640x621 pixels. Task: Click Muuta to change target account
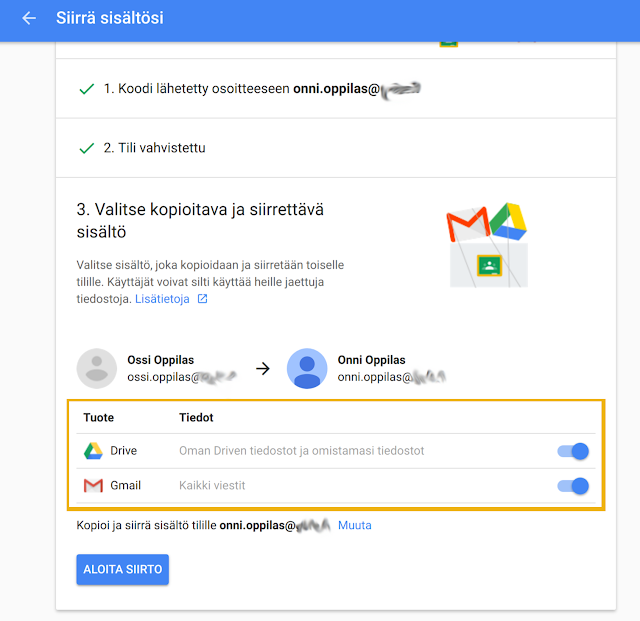[x=355, y=525]
